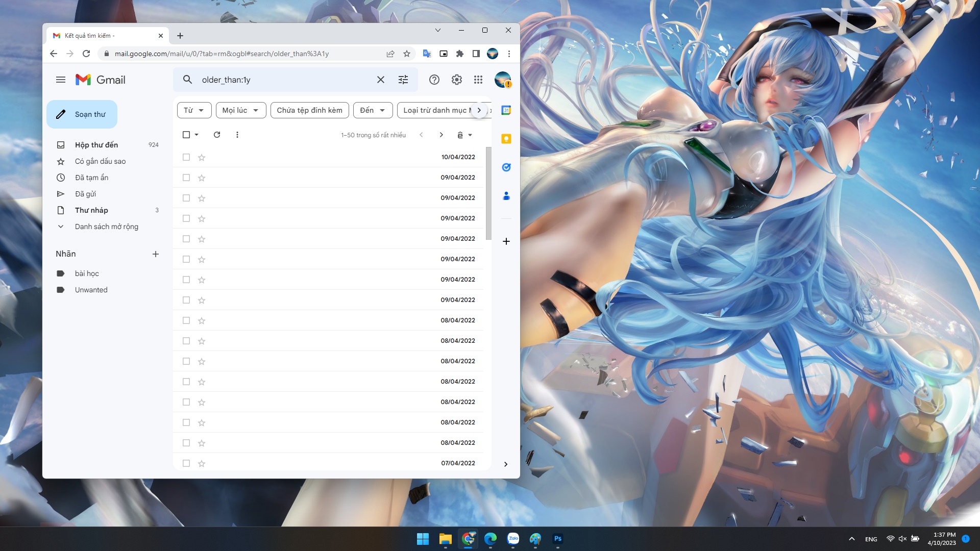Open Gmail settings gear icon
Screen dimensions: 980x551
[457, 80]
